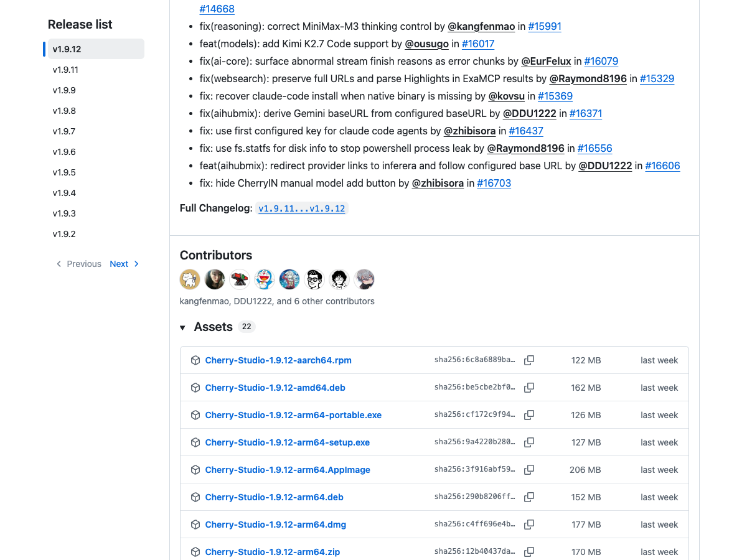Jump to release v1.9.2
747x560 pixels.
pos(96,234)
